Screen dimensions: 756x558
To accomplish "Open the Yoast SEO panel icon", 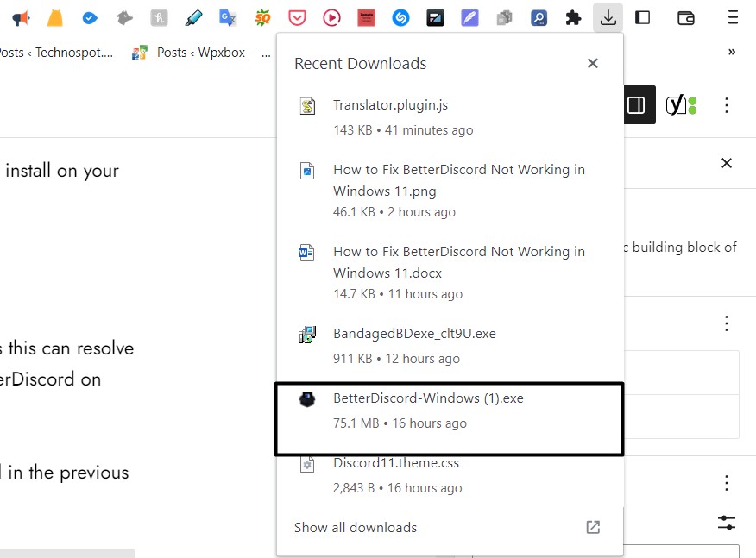I will (680, 105).
